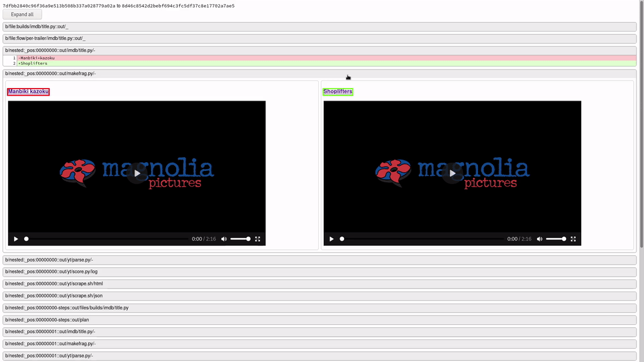Open the Manbiki kazoku link

point(28,92)
